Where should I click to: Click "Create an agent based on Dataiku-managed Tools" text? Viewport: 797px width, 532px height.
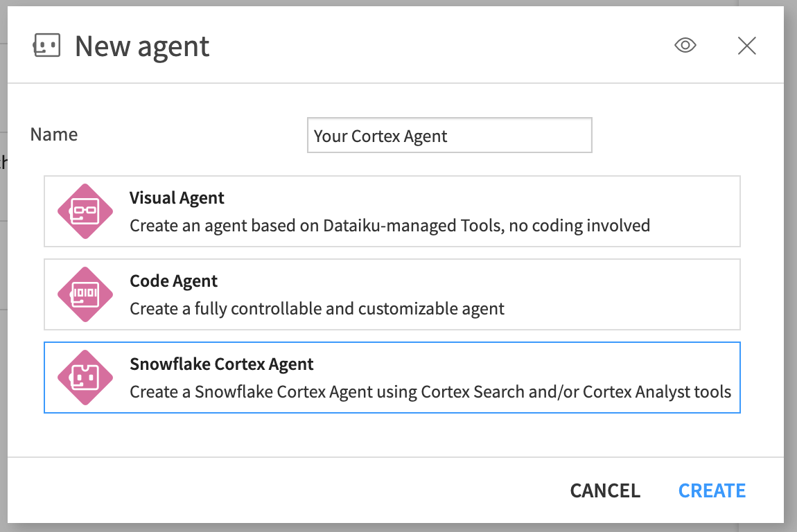pyautogui.click(x=317, y=226)
